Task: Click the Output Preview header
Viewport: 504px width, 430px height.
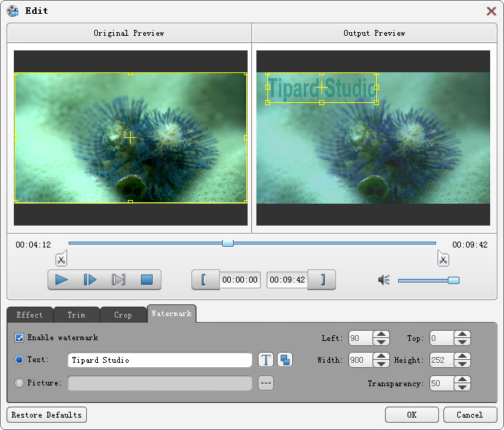Action: point(374,33)
